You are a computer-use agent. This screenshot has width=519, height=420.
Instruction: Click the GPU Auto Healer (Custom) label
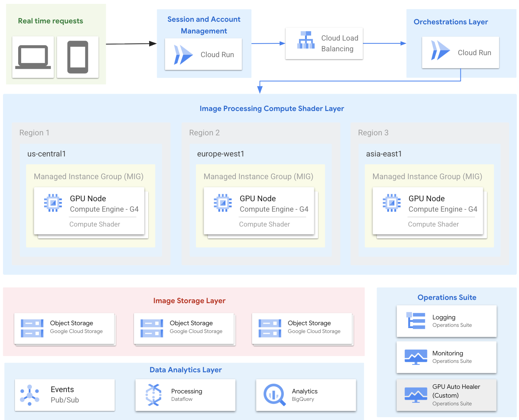click(456, 395)
